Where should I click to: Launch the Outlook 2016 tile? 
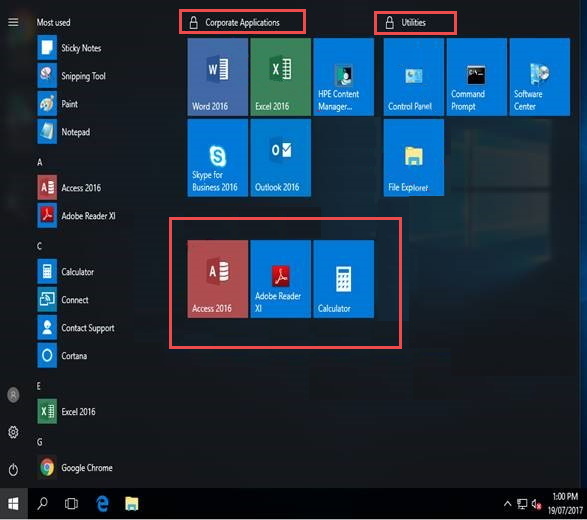point(280,158)
